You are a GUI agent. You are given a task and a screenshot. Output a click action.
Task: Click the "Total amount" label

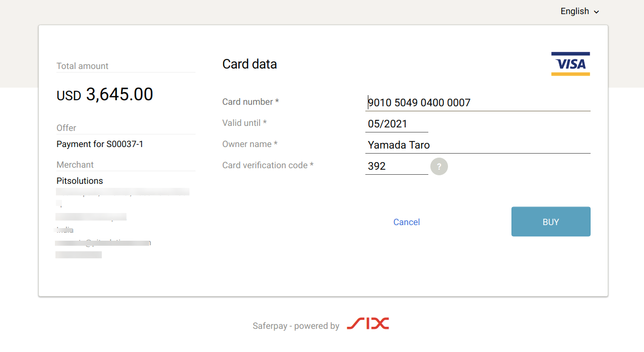(x=83, y=66)
